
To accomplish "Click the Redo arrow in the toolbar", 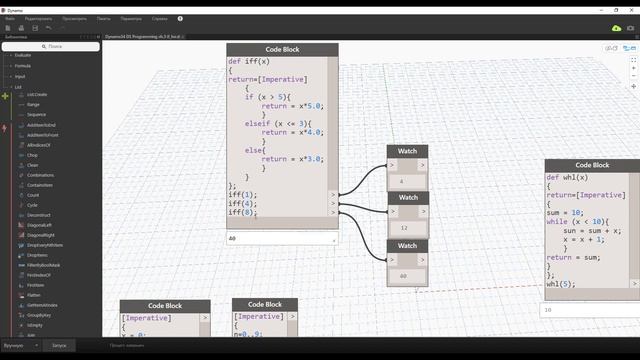I will tap(62, 28).
